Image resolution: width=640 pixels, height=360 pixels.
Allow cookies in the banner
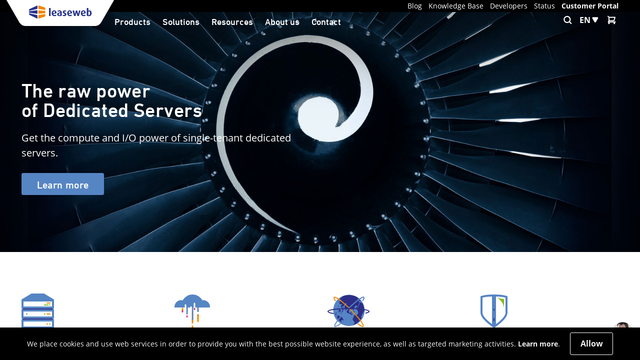coord(591,344)
